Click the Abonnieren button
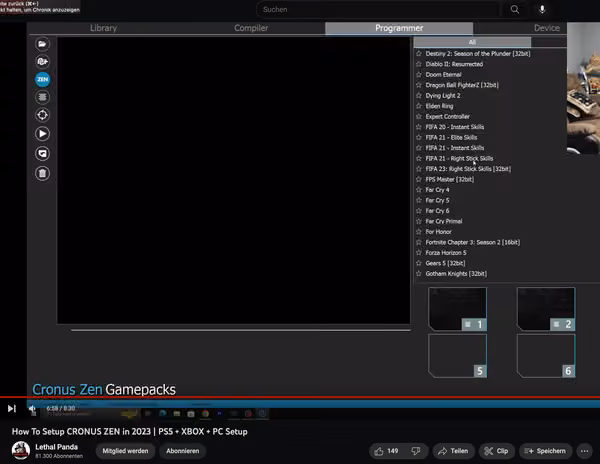 pyautogui.click(x=183, y=451)
